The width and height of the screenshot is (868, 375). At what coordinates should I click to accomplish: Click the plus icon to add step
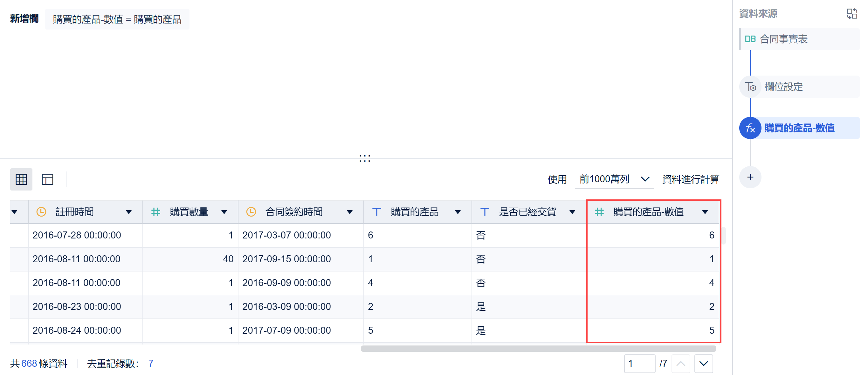tap(750, 177)
